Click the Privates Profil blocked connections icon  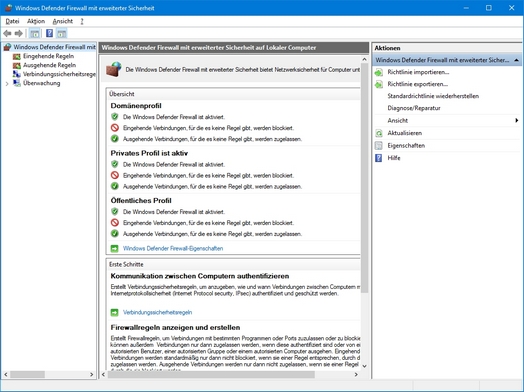115,175
